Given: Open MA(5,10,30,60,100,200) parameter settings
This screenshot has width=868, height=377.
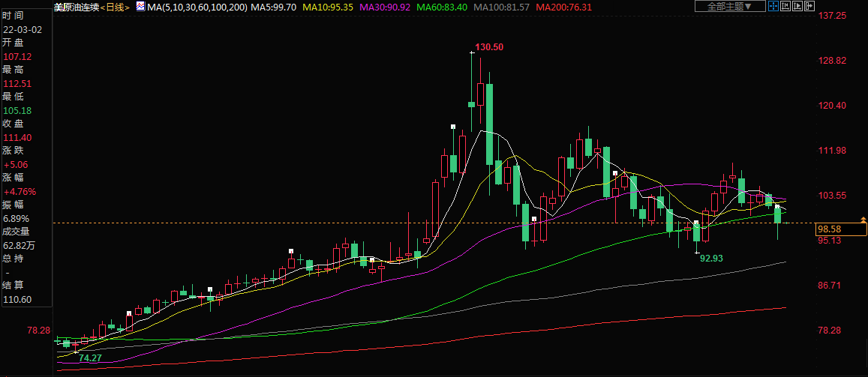Looking at the screenshot, I should point(197,7).
